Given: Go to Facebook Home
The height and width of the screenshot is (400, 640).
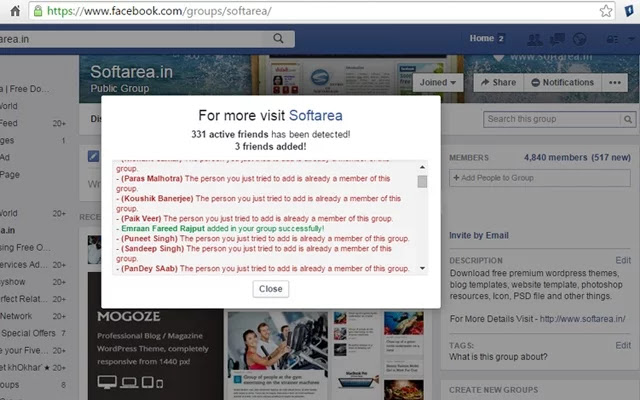Looking at the screenshot, I should (x=482, y=38).
